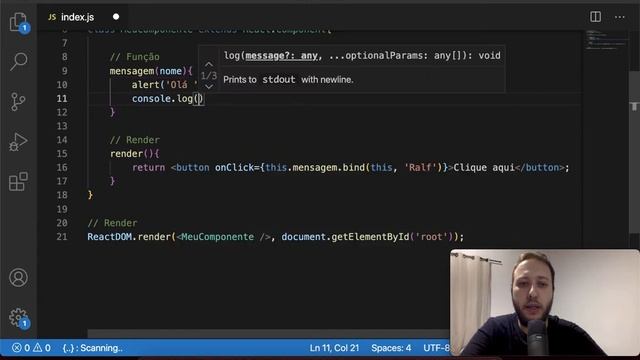This screenshot has width=640, height=360.
Task: Split the editor to the right
Action: [x=596, y=17]
